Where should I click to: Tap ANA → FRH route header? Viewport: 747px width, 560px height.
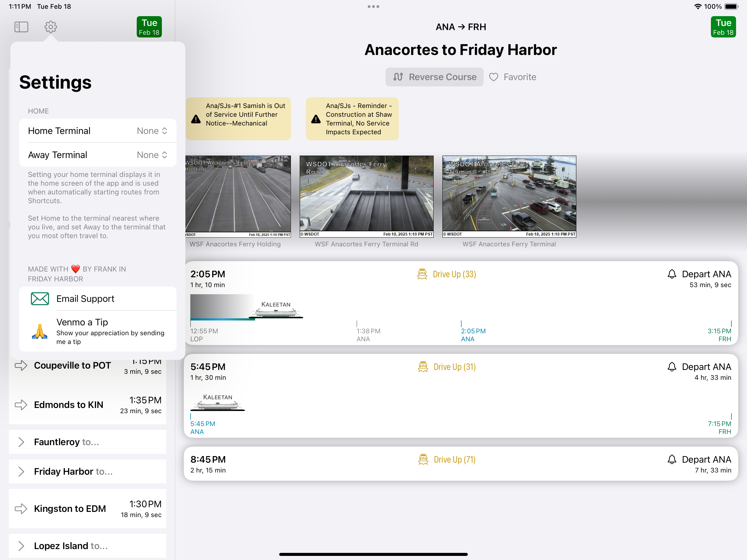tap(461, 27)
